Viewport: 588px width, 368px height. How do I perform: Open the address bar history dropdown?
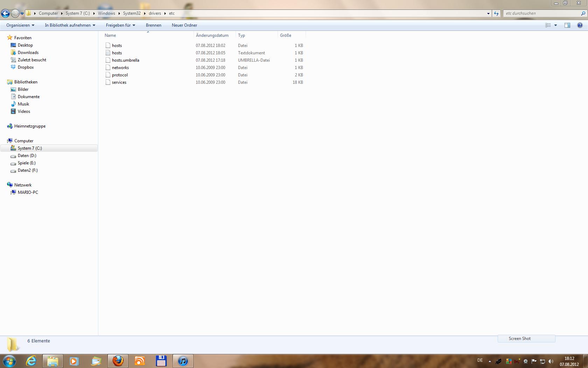coord(488,13)
